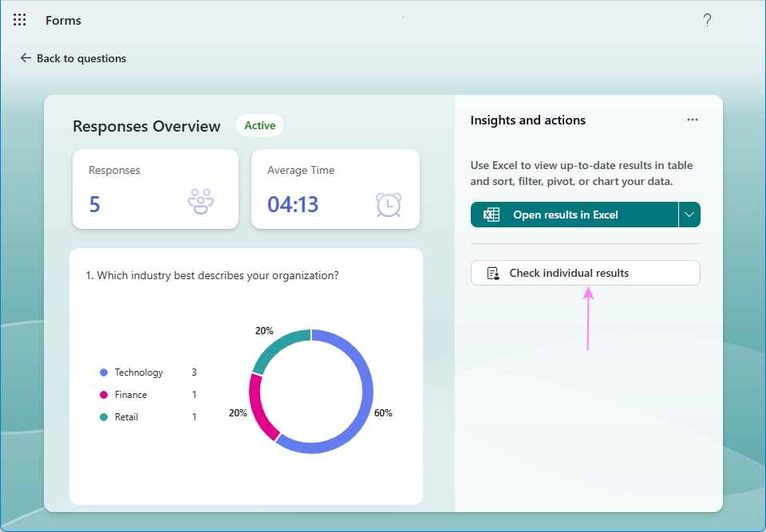Open the app launcher grid icon
This screenshot has width=766, height=532.
click(20, 20)
